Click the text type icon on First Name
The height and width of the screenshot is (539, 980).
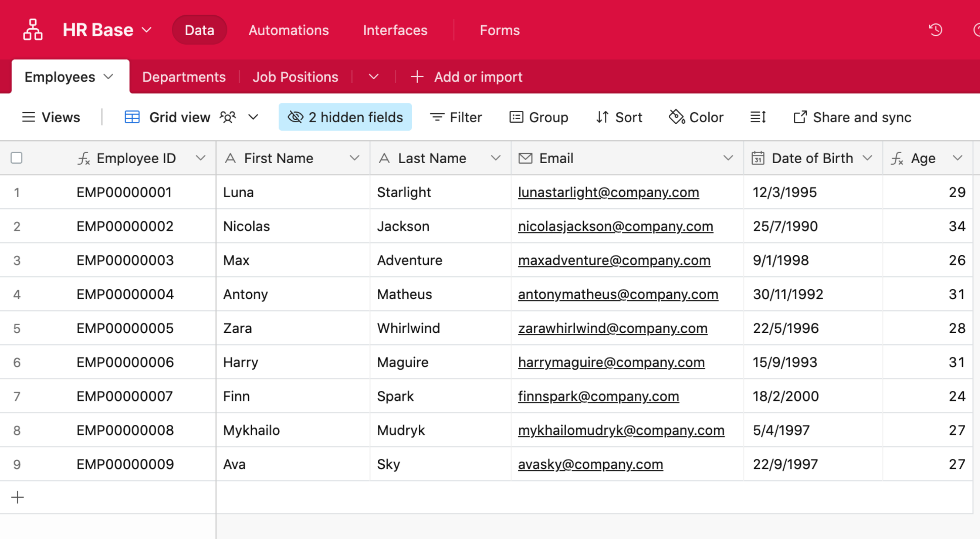(230, 158)
